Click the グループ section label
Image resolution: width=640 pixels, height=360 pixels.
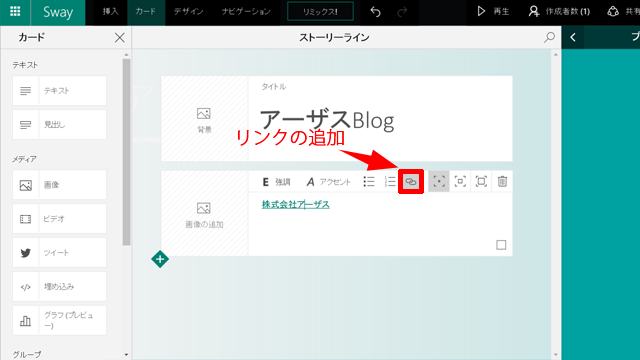[x=27, y=354]
